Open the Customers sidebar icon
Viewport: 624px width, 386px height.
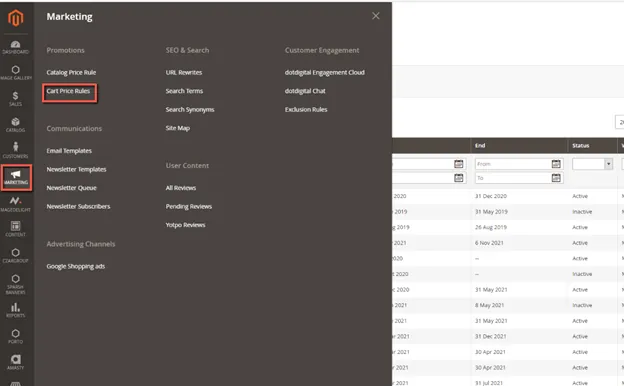coord(16,151)
